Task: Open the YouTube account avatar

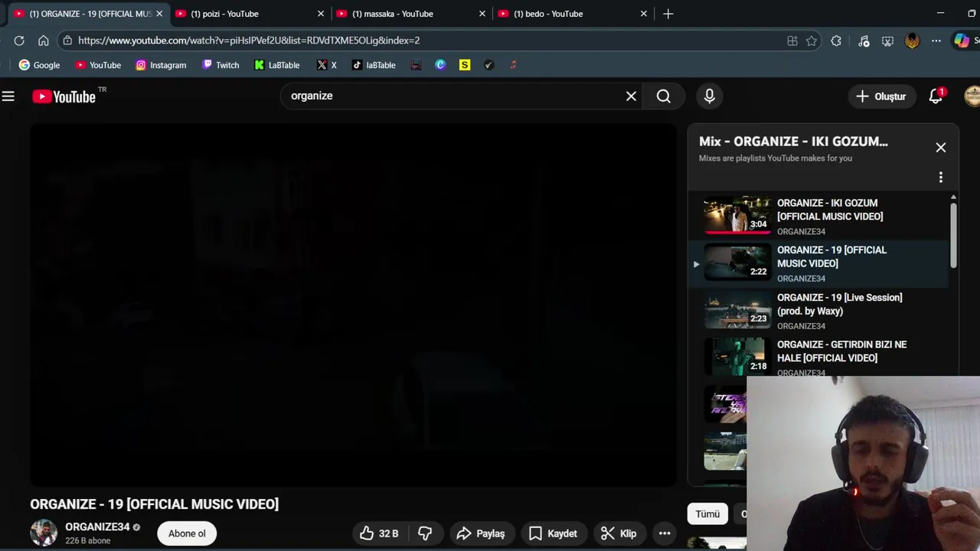Action: tap(972, 96)
